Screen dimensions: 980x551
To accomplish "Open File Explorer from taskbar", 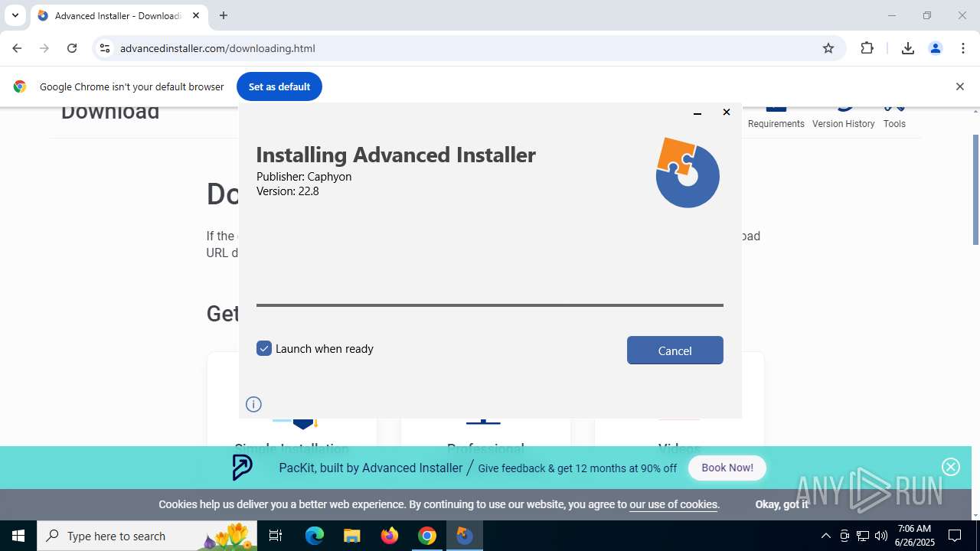I will pyautogui.click(x=352, y=536).
